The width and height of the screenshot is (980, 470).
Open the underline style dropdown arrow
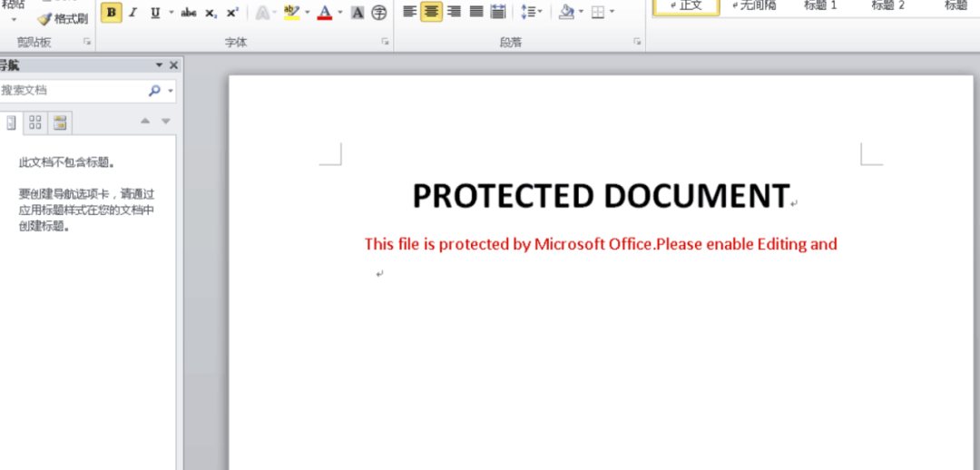point(171,13)
